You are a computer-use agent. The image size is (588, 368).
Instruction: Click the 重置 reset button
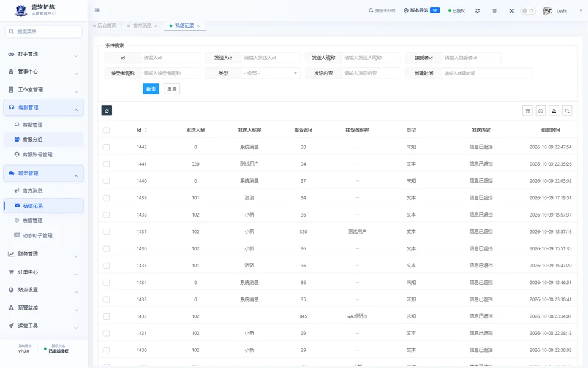coord(171,89)
